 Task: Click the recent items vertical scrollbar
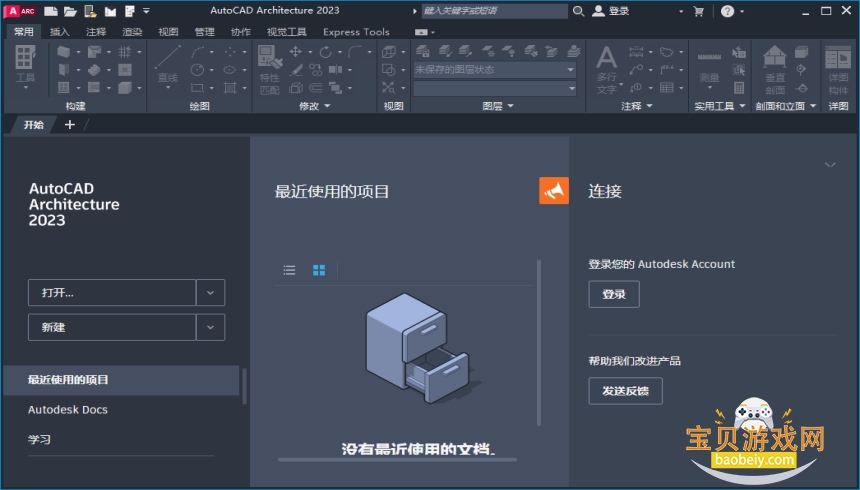point(539,342)
